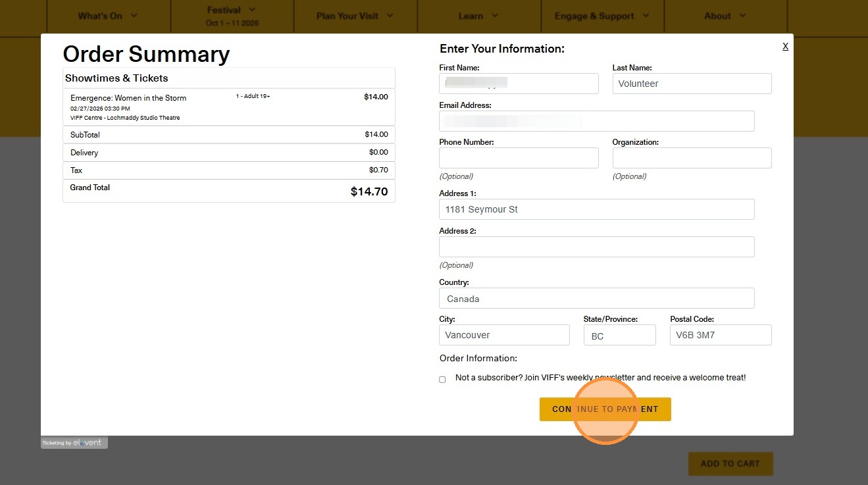Click the '$0.00' delivery amount
The image size is (868, 485).
(378, 152)
